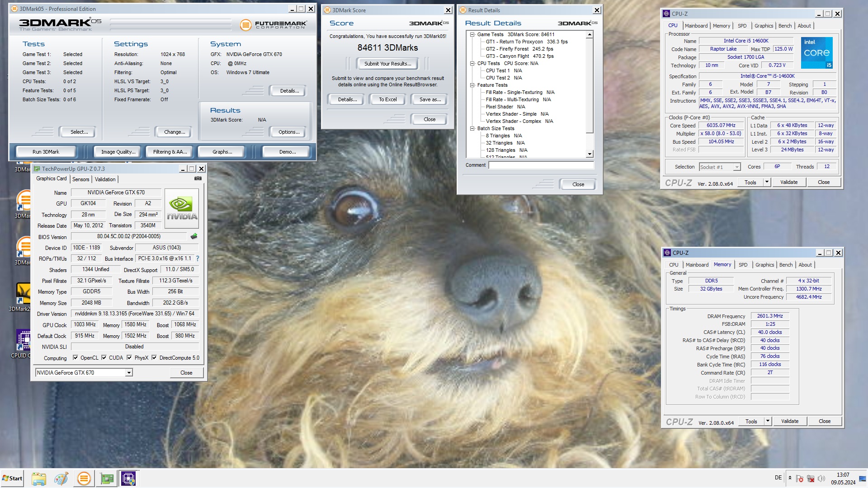Click the Validate button in upper CPU-Z
The height and width of the screenshot is (488, 868).
coord(789,182)
